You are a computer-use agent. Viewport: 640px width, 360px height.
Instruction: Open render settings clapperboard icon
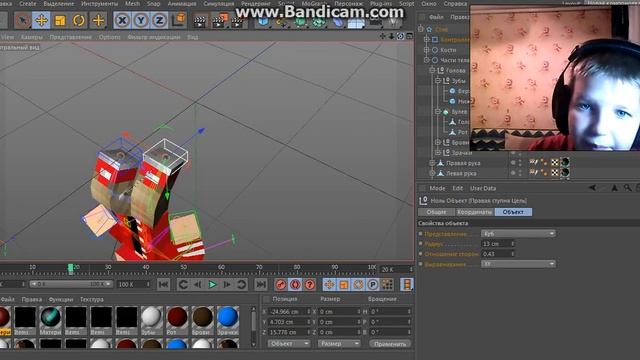click(x=238, y=21)
